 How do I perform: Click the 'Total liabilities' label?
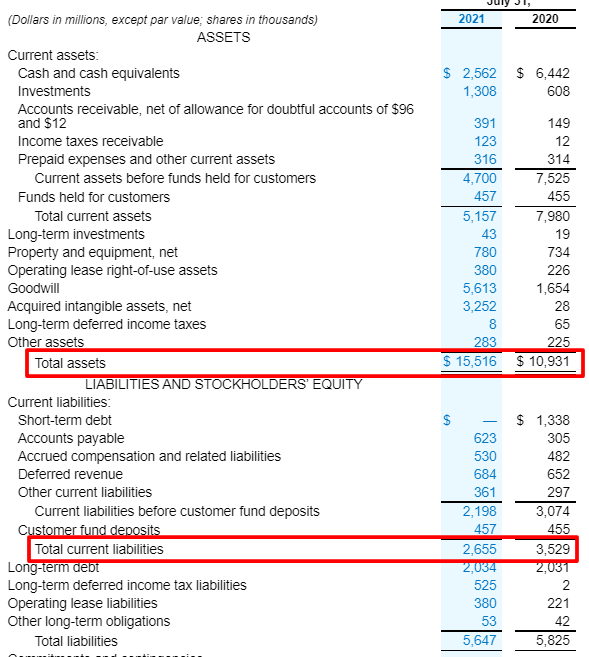(x=76, y=641)
